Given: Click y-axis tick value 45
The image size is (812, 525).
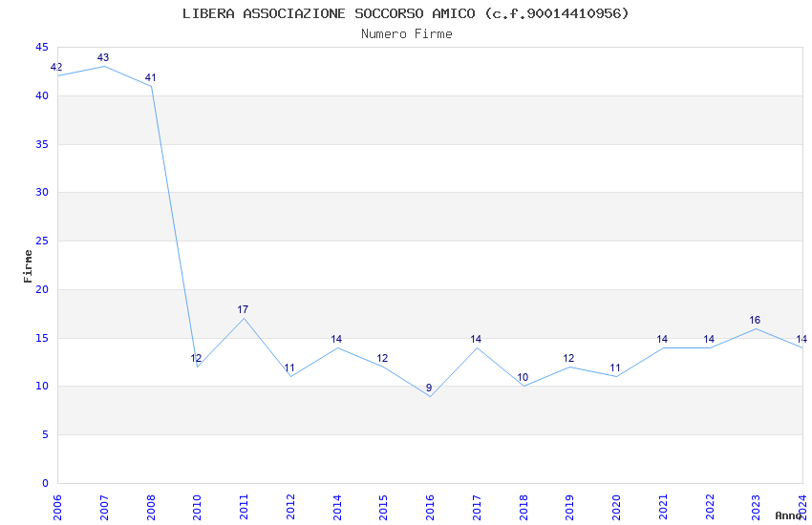Looking at the screenshot, I should tap(42, 48).
